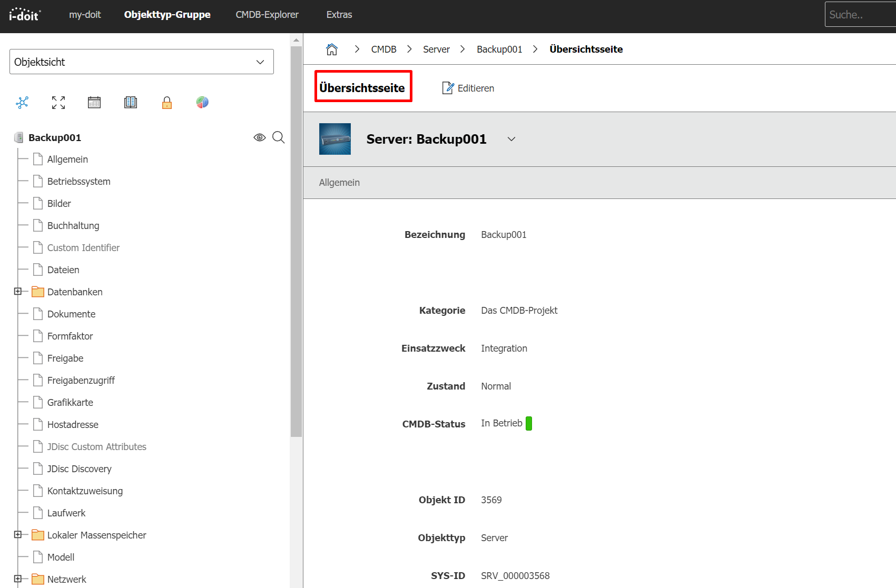Click the Server breadcrumb link
This screenshot has height=588, width=896.
click(436, 49)
